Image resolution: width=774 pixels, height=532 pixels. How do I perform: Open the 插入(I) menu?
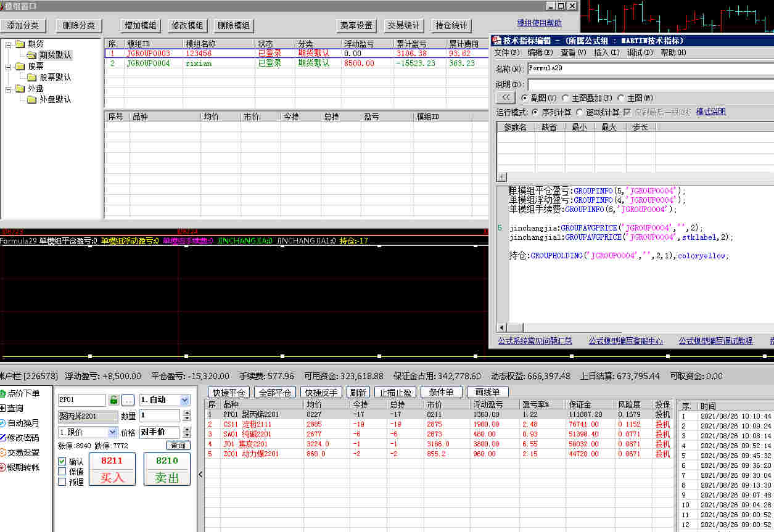[x=607, y=53]
